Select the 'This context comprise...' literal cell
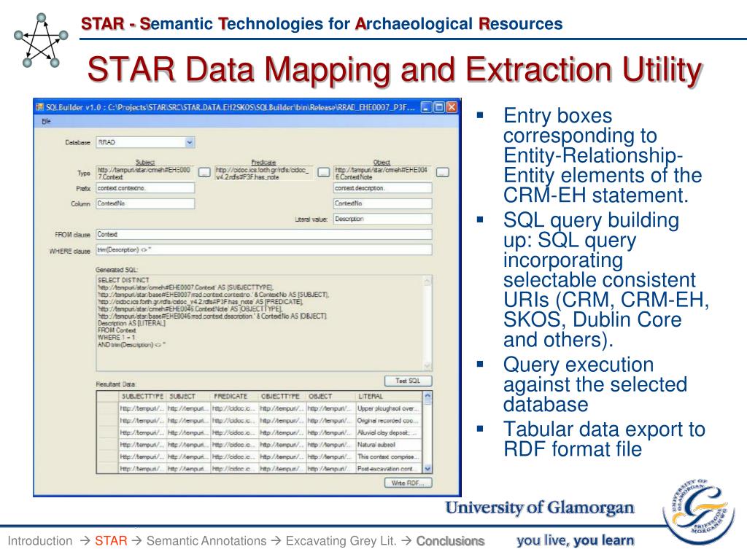 (389, 456)
